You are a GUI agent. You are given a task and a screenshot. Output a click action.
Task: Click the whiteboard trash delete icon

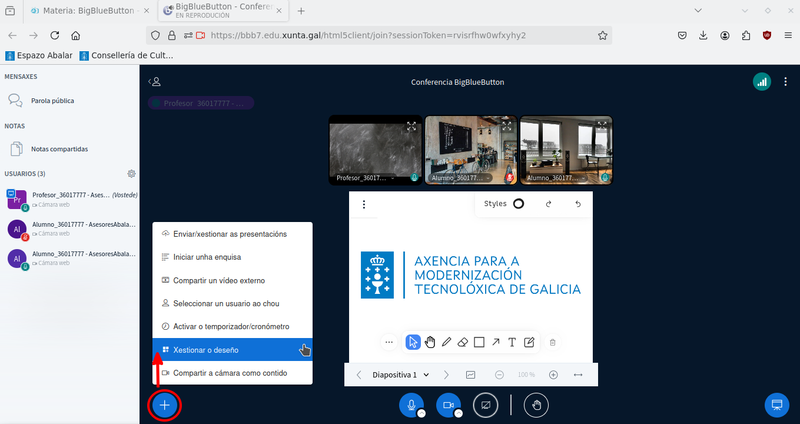point(553,342)
